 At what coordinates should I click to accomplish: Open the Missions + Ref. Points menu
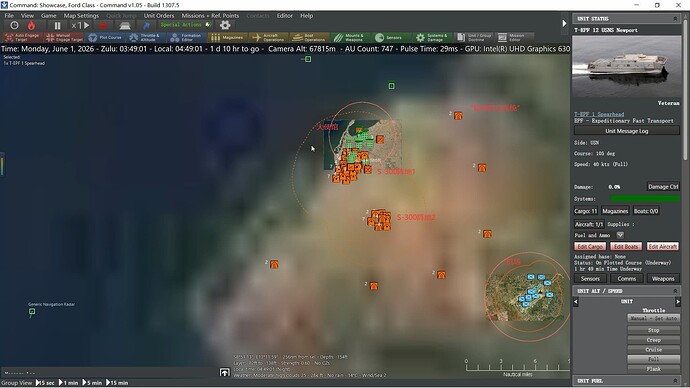point(210,15)
